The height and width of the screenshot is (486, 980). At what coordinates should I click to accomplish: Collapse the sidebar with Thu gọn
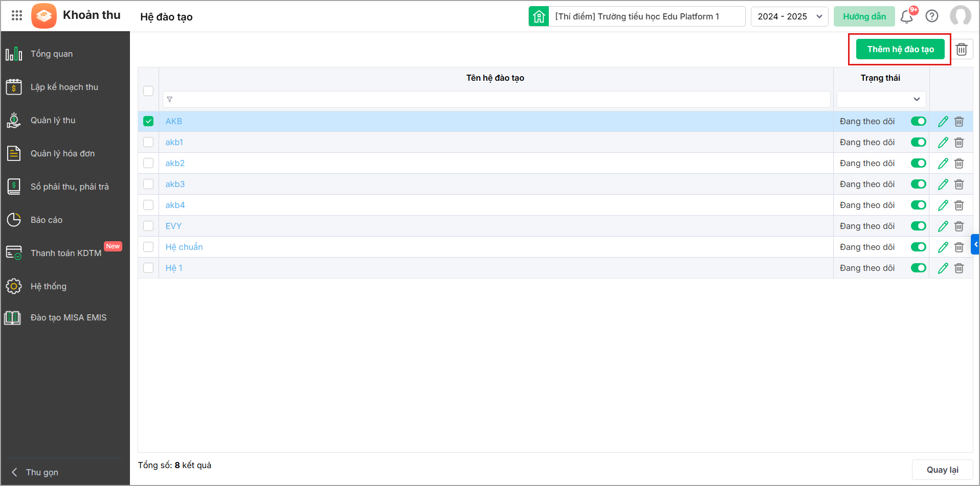click(x=36, y=472)
